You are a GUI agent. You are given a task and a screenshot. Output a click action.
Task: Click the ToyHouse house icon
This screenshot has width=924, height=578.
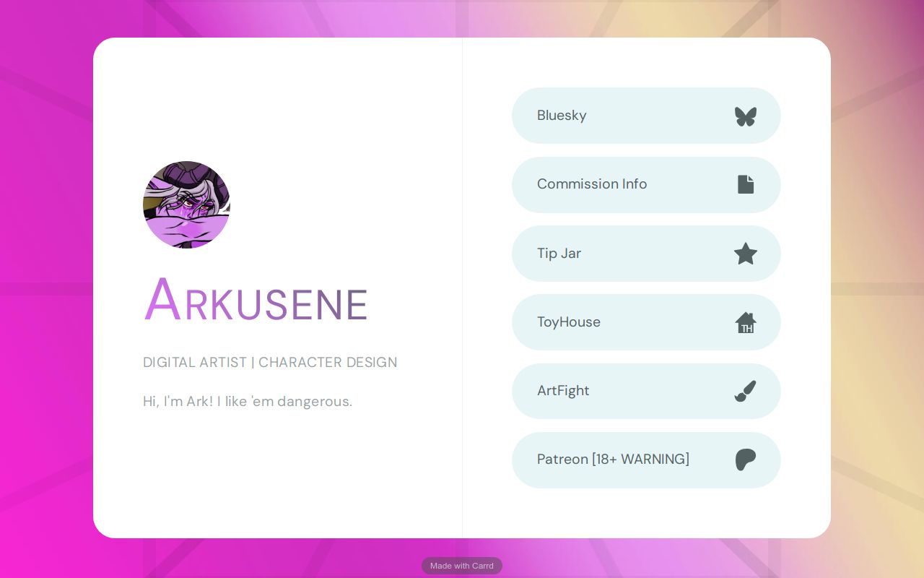click(x=746, y=322)
